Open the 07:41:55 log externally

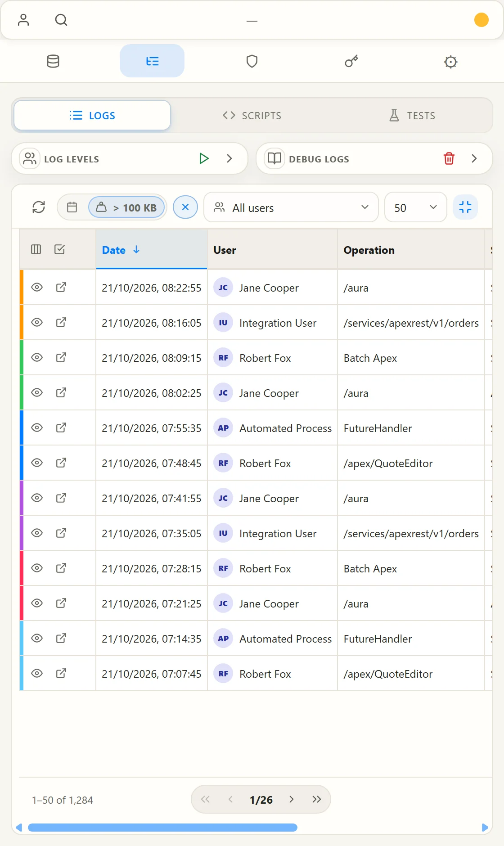[x=61, y=498]
